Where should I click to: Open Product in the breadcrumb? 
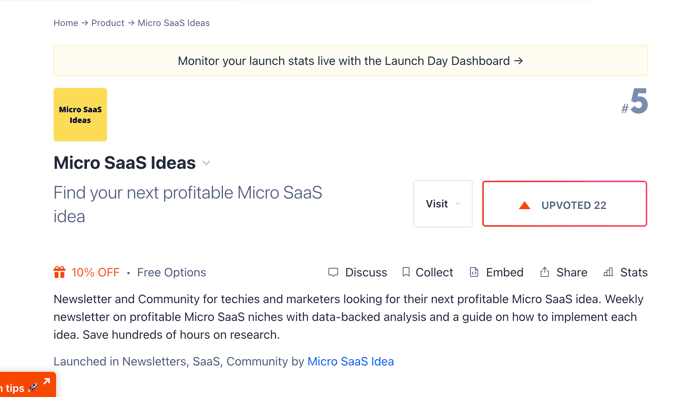[x=108, y=23]
